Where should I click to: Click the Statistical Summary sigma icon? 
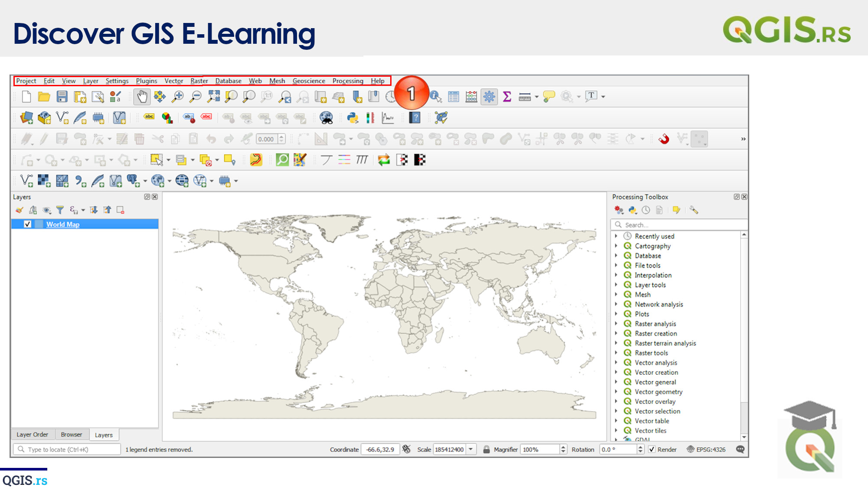coord(507,97)
